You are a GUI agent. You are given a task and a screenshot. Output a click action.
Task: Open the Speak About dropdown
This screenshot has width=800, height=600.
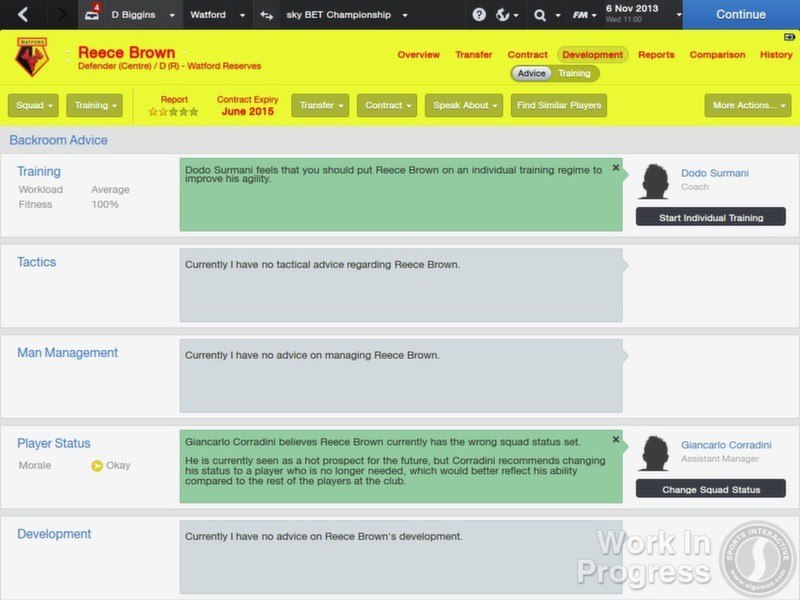click(x=463, y=104)
